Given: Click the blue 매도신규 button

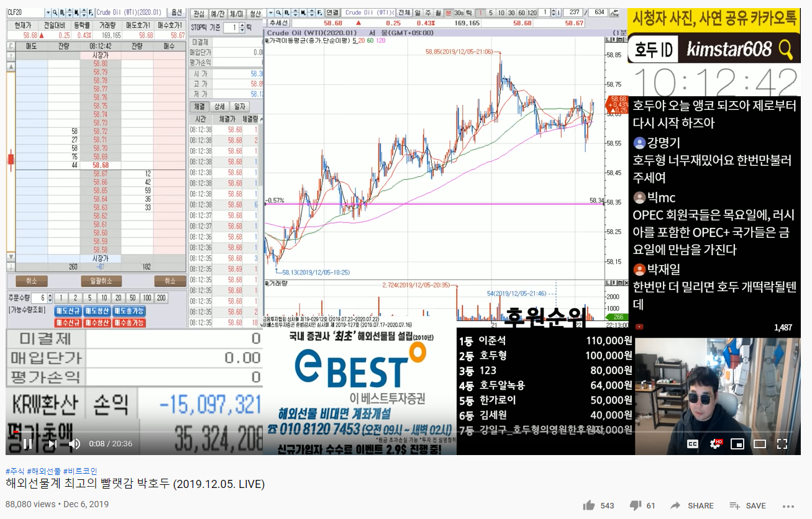Looking at the screenshot, I should [68, 311].
